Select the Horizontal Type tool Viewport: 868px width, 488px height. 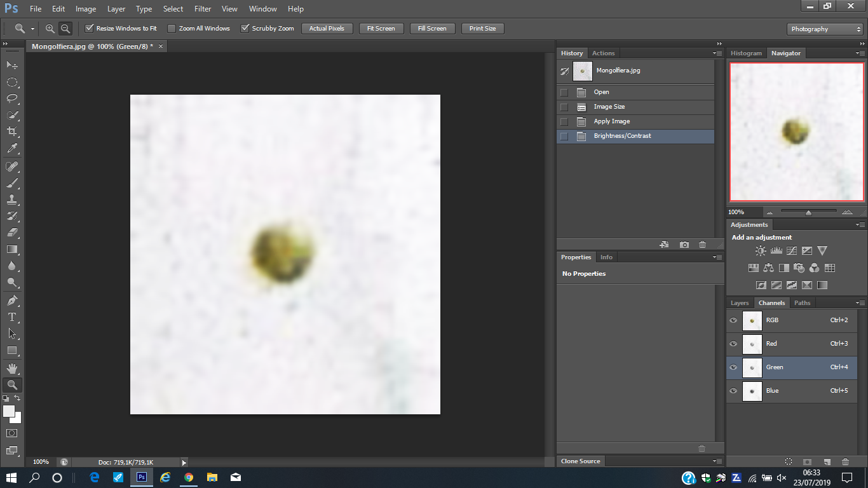[11, 316]
